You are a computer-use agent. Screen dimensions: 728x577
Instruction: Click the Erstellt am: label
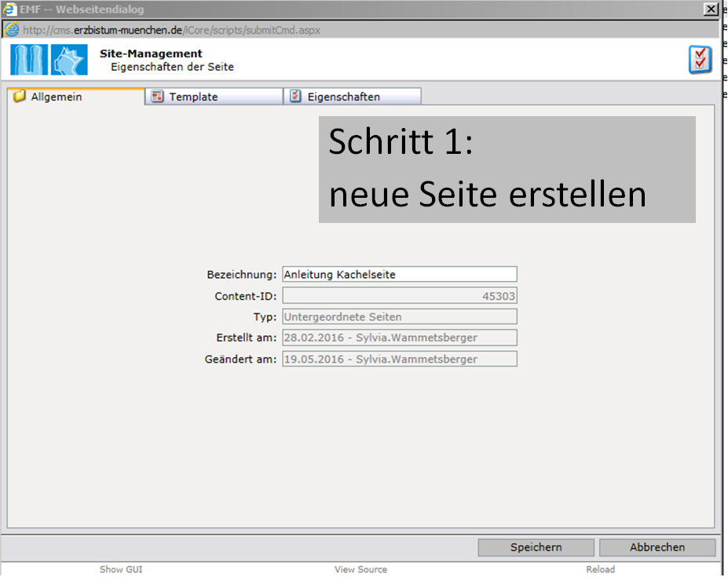247,338
